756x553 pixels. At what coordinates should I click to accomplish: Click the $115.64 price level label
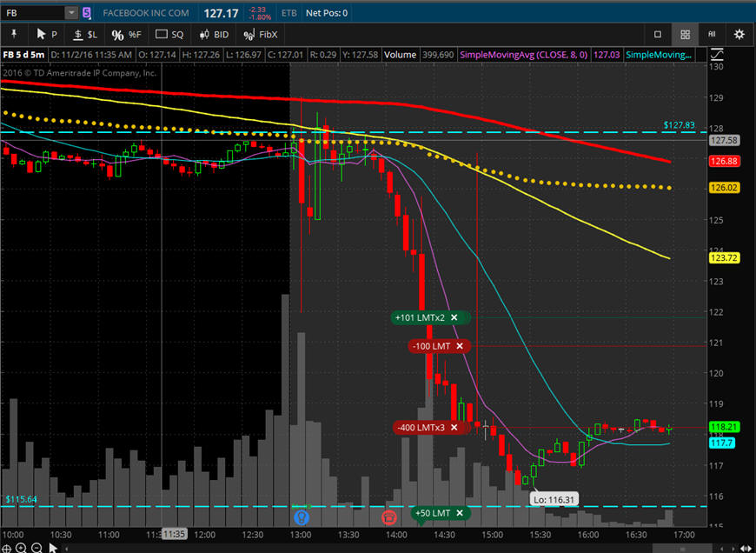point(21,499)
